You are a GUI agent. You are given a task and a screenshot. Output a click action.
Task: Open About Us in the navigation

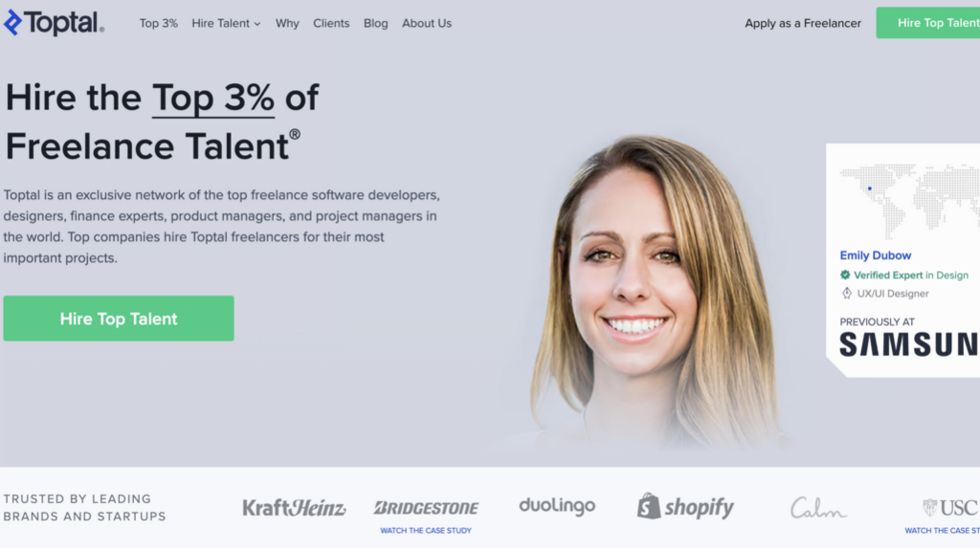(426, 23)
